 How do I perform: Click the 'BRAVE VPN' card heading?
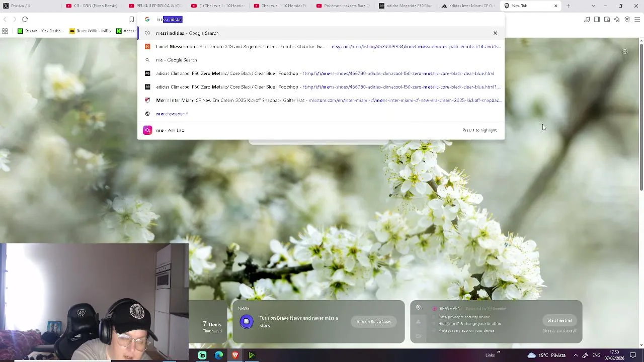pyautogui.click(x=450, y=308)
